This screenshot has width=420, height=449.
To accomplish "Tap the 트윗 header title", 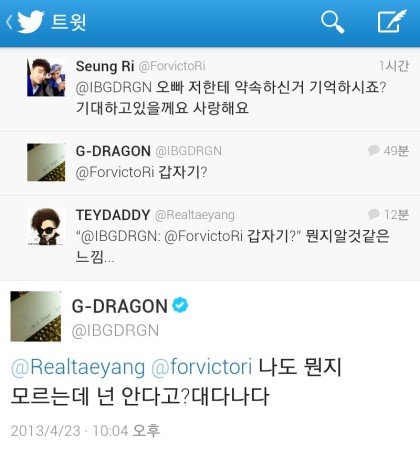I will [69, 22].
